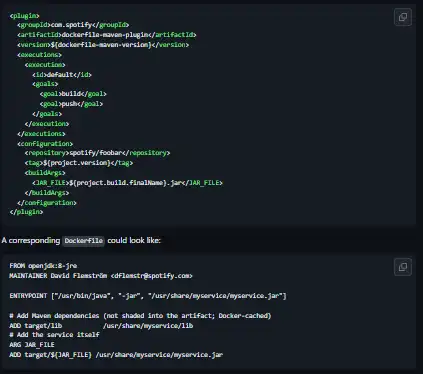Click the MAINTAINER David Flemström line
The width and height of the screenshot is (423, 374).
click(x=101, y=276)
